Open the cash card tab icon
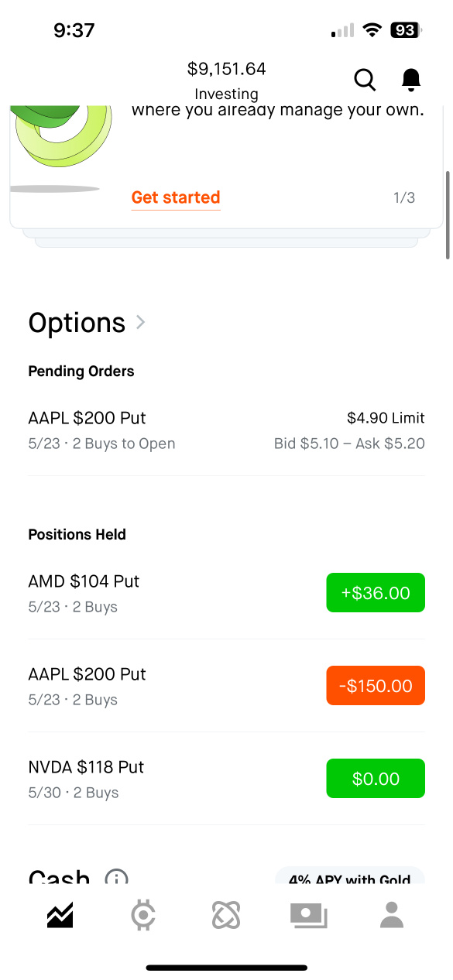 (x=309, y=915)
